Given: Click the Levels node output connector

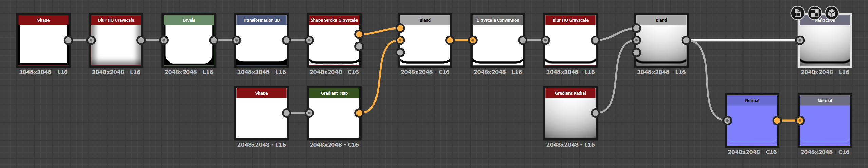Looking at the screenshot, I should (213, 40).
